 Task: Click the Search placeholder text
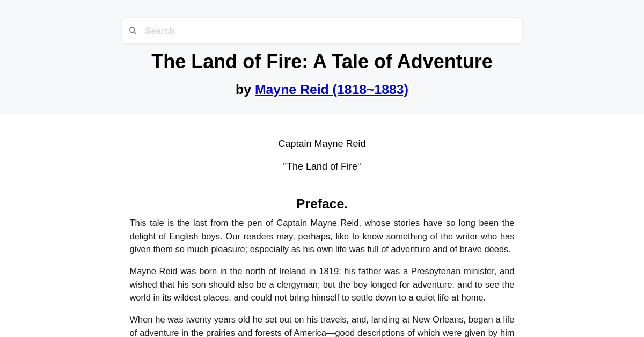[160, 31]
